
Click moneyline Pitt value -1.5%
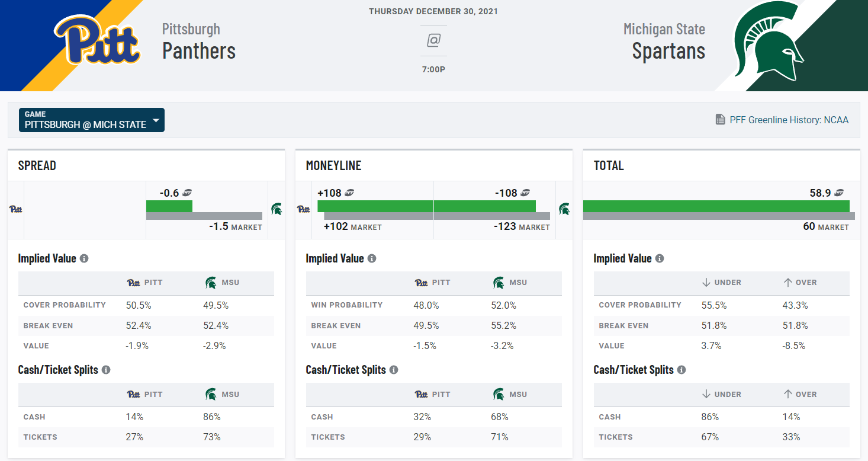pyautogui.click(x=425, y=345)
